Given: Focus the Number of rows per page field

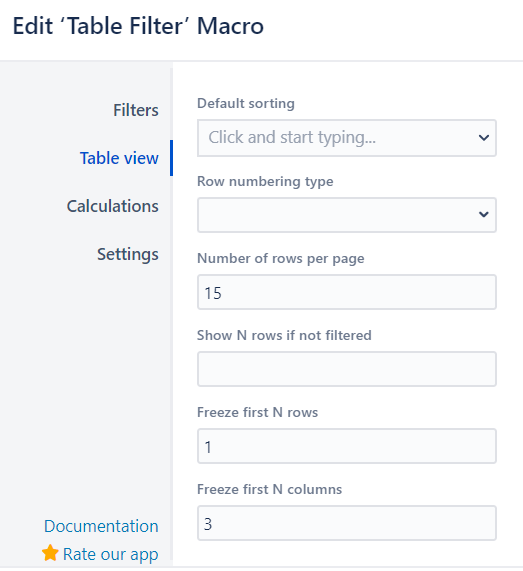Looking at the screenshot, I should pos(347,292).
